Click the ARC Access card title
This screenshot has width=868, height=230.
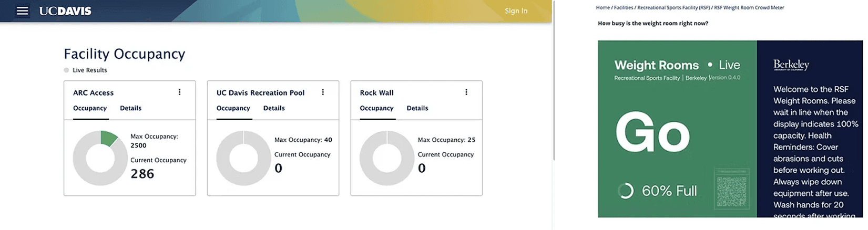click(x=93, y=93)
